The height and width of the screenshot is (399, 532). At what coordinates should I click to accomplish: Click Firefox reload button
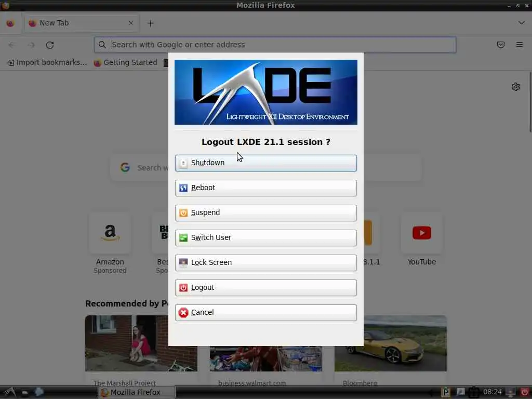coord(50,45)
